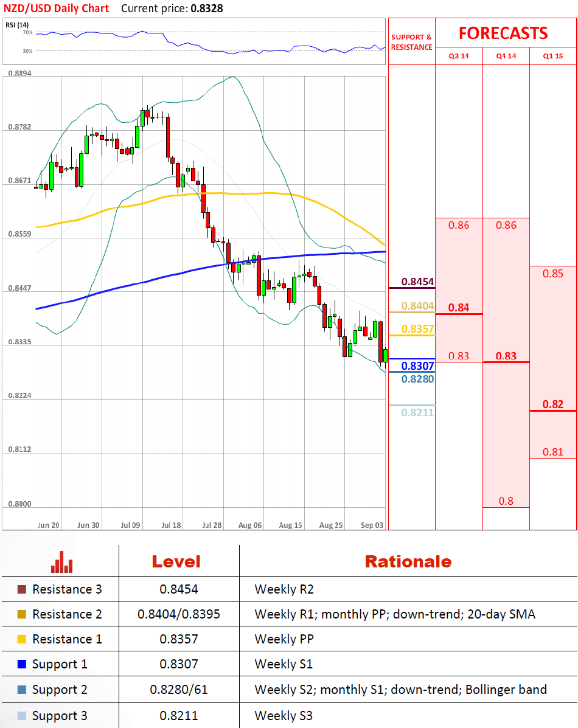Click the 0.8404 resistance level label
The image size is (578, 728).
(x=417, y=306)
